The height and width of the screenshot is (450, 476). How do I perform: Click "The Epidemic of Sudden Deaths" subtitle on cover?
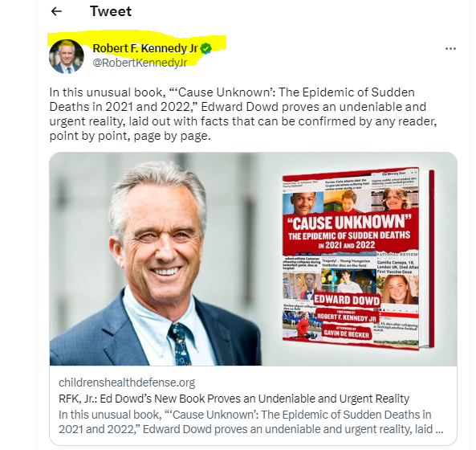point(349,235)
